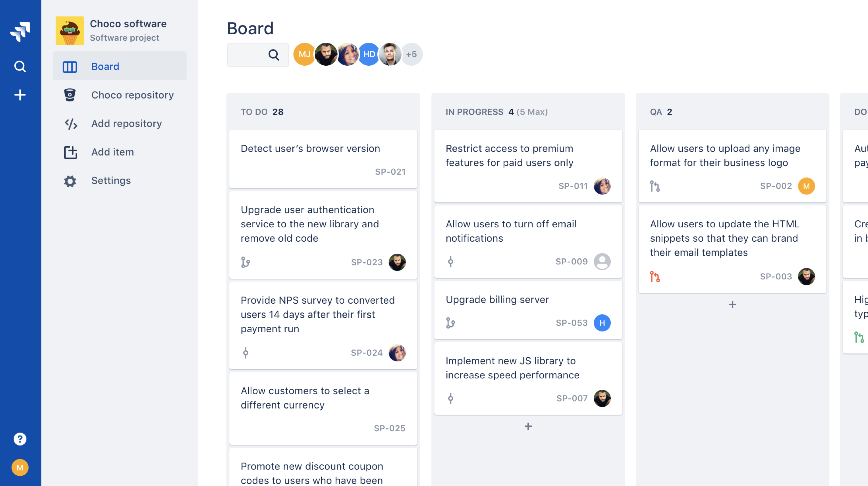Click the Add item icon
The width and height of the screenshot is (868, 486).
[70, 152]
